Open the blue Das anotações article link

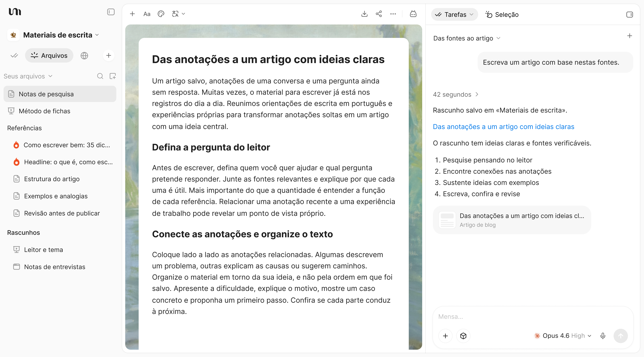(504, 127)
